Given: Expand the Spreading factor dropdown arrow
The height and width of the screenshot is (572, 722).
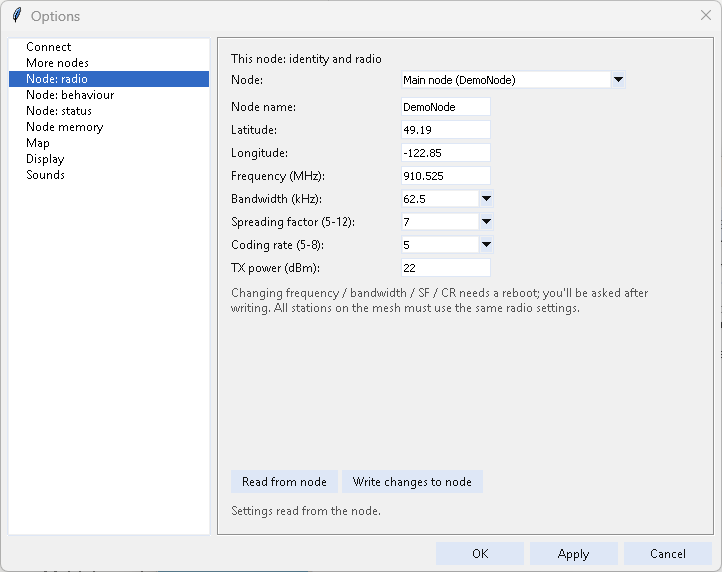Looking at the screenshot, I should [486, 222].
